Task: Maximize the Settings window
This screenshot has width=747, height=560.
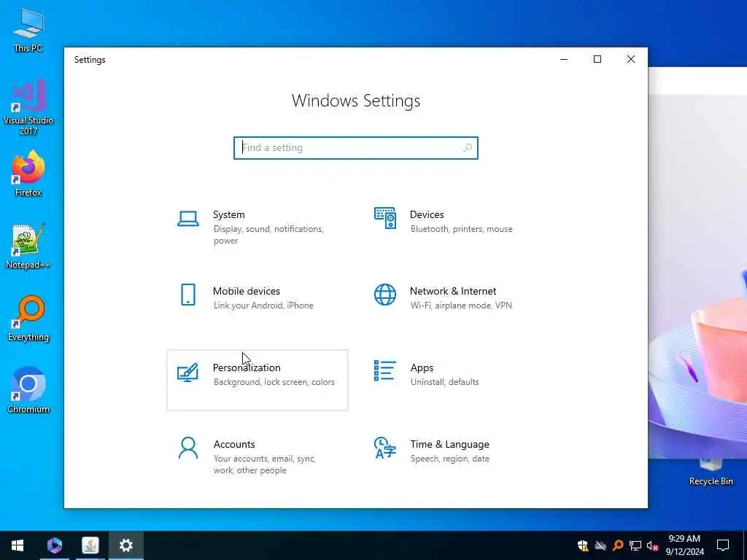Action: [597, 60]
